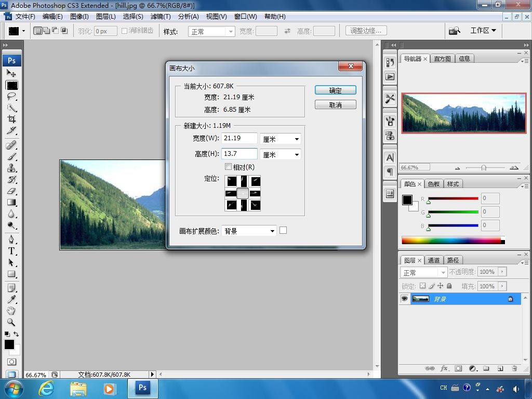The height and width of the screenshot is (399, 532).
Task: Click the 高度(H) input field
Action: point(239,154)
